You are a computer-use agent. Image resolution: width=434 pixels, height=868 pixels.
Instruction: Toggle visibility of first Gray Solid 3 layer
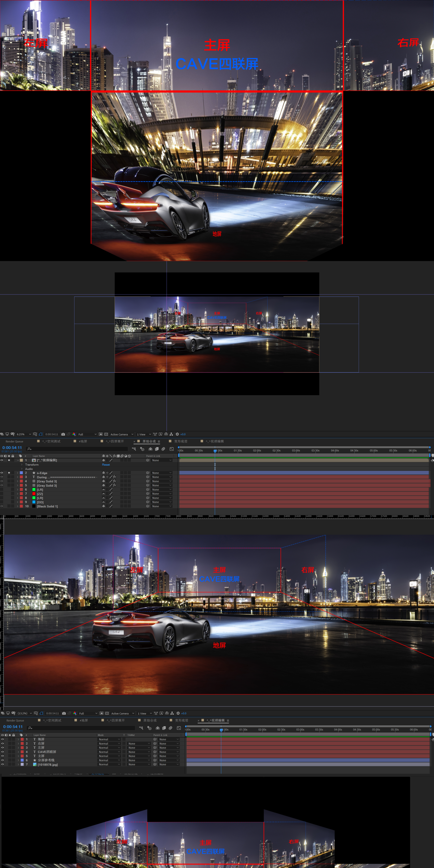[2, 481]
